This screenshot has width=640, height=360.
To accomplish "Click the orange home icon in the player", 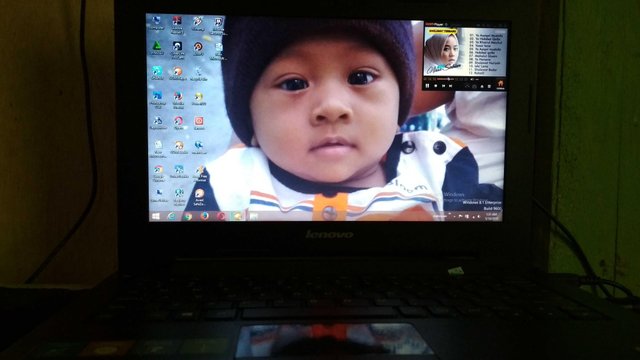I will pos(500,84).
